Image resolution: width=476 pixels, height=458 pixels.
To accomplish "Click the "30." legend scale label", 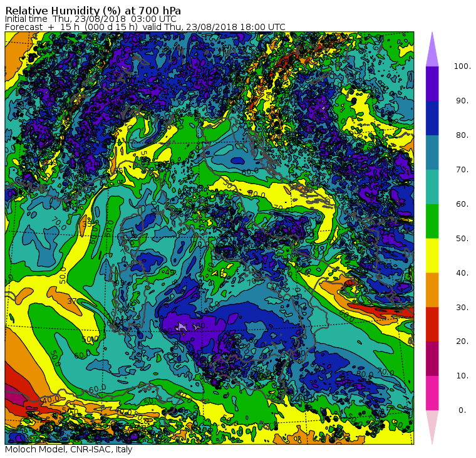I will 462,308.
